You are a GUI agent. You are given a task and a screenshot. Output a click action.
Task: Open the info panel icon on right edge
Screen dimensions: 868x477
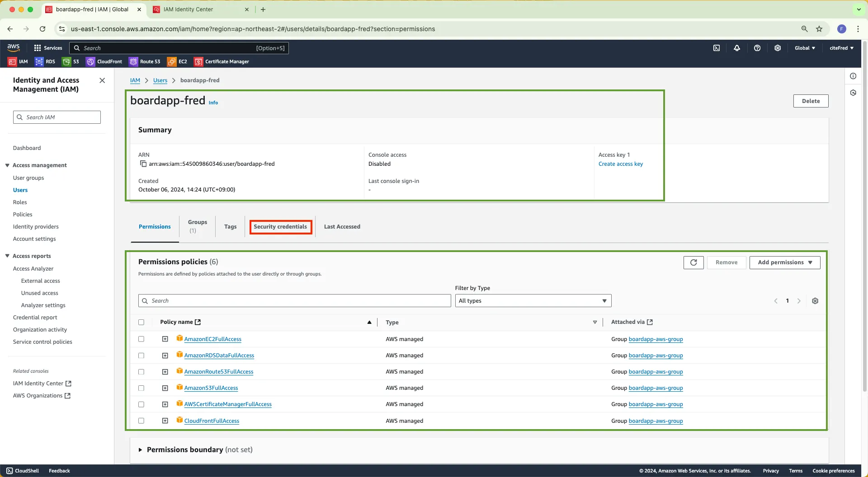click(853, 76)
